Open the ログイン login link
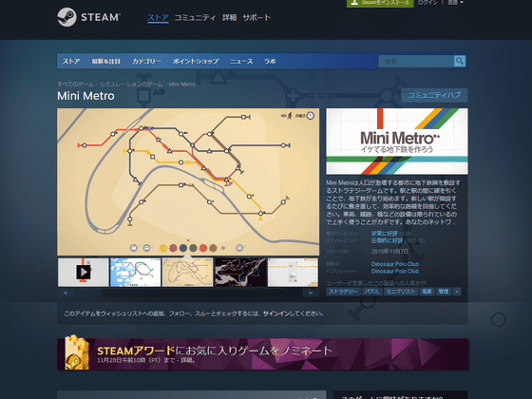This screenshot has height=399, width=532. (x=427, y=3)
